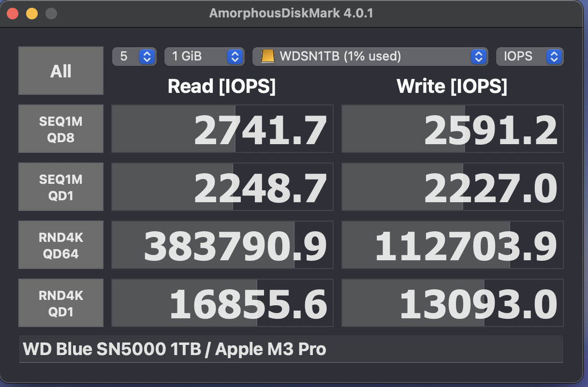
Task: Run the RND4K QD1 benchmark
Action: pos(61,303)
